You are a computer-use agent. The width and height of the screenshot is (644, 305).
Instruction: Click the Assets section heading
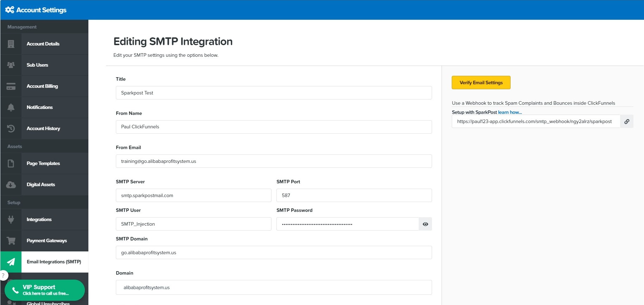click(14, 146)
